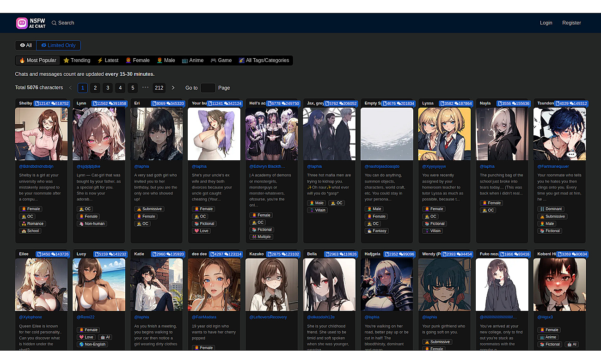The height and width of the screenshot is (364, 601).
Task: Click Submissive tag on Eri card
Action: click(x=149, y=209)
